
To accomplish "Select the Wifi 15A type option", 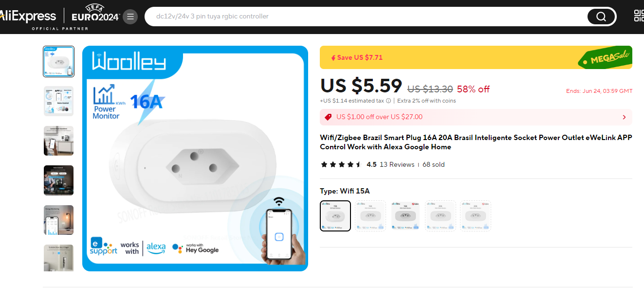I will (335, 216).
